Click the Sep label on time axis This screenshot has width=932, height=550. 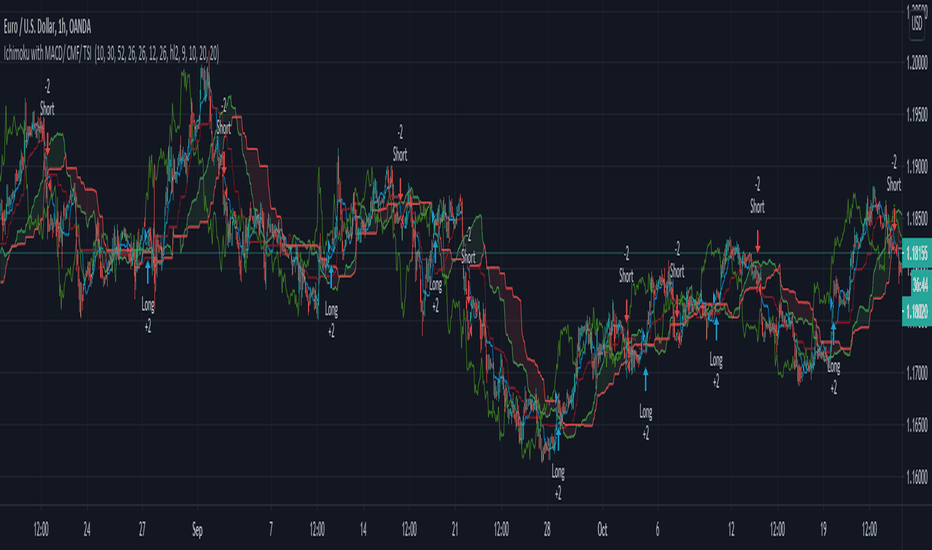197,529
